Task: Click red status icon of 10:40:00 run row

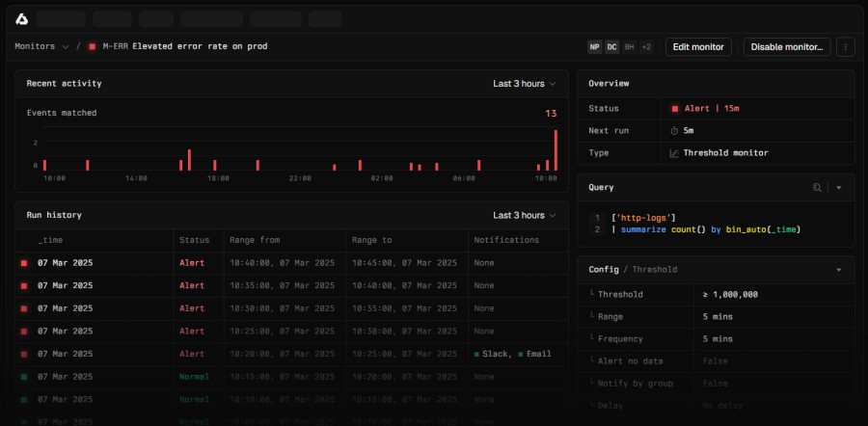Action: click(24, 263)
